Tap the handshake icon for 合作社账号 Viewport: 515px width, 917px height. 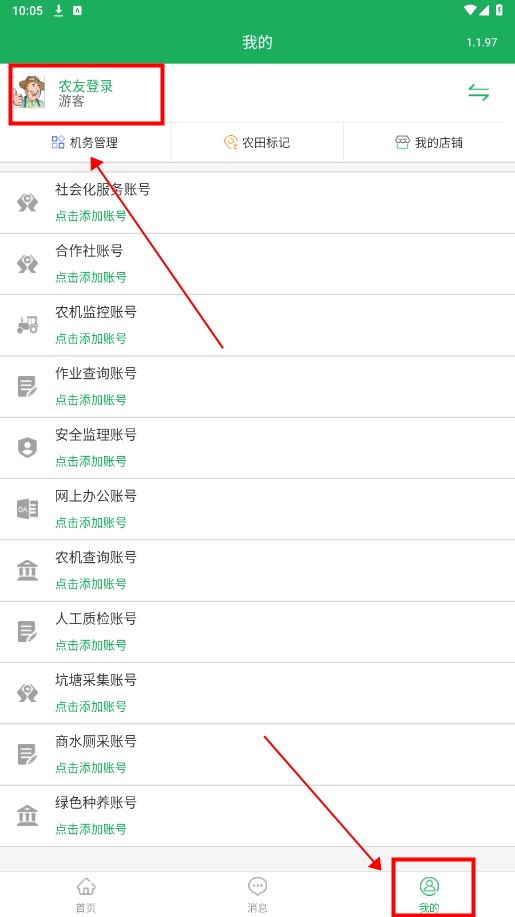pyautogui.click(x=27, y=264)
